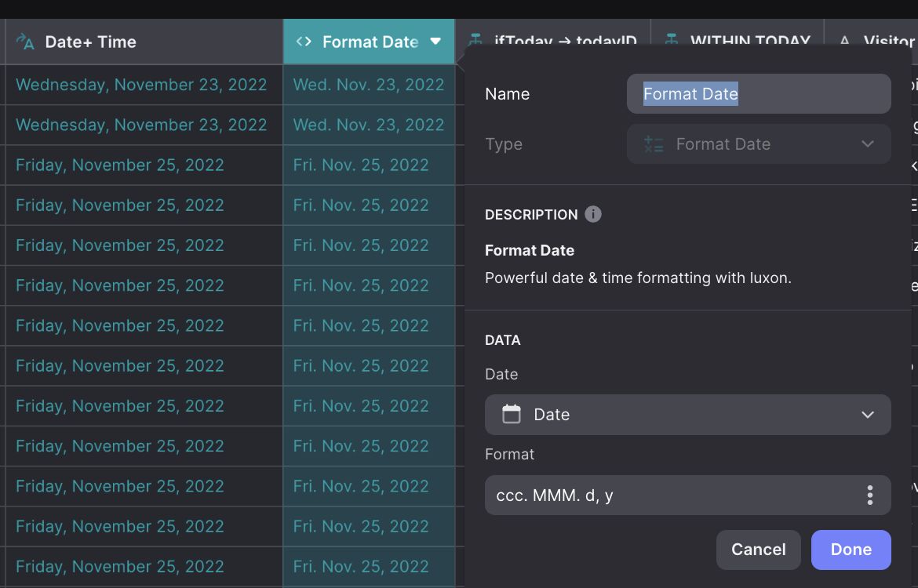Screen dimensions: 918x588
Task: Click the Done button
Action: [x=851, y=550]
